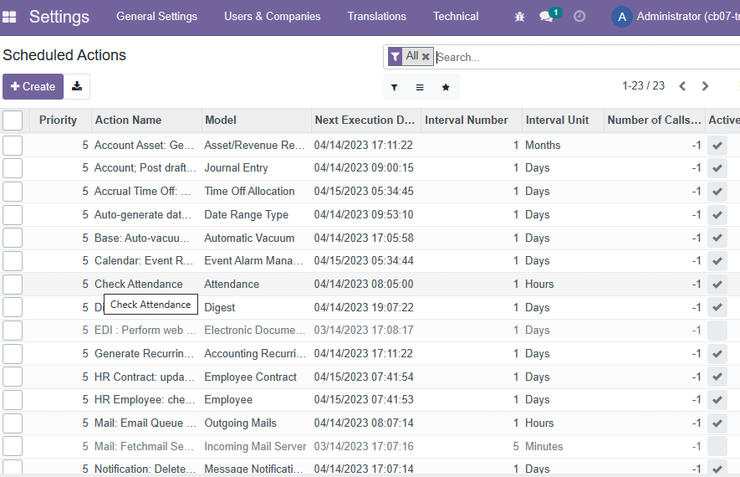The height and width of the screenshot is (477, 740).
Task: Click the Automatic Vacuum cell
Action: [x=249, y=238]
